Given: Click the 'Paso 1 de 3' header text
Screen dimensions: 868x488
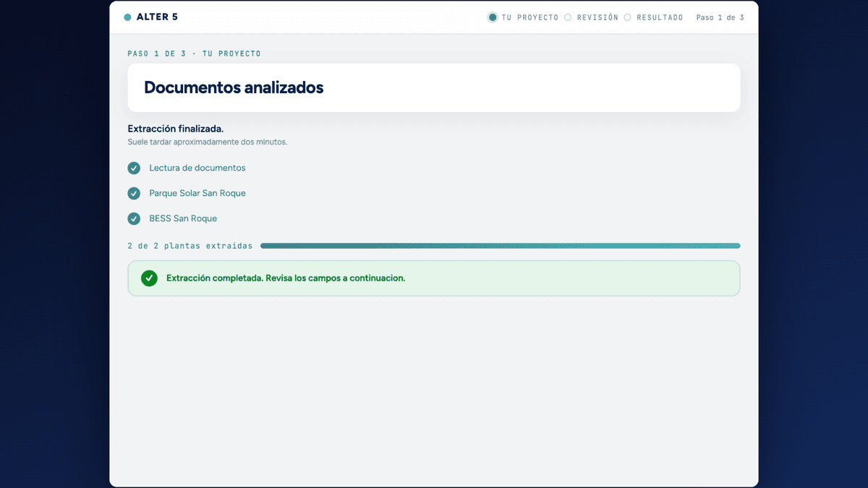Looking at the screenshot, I should click(720, 17).
